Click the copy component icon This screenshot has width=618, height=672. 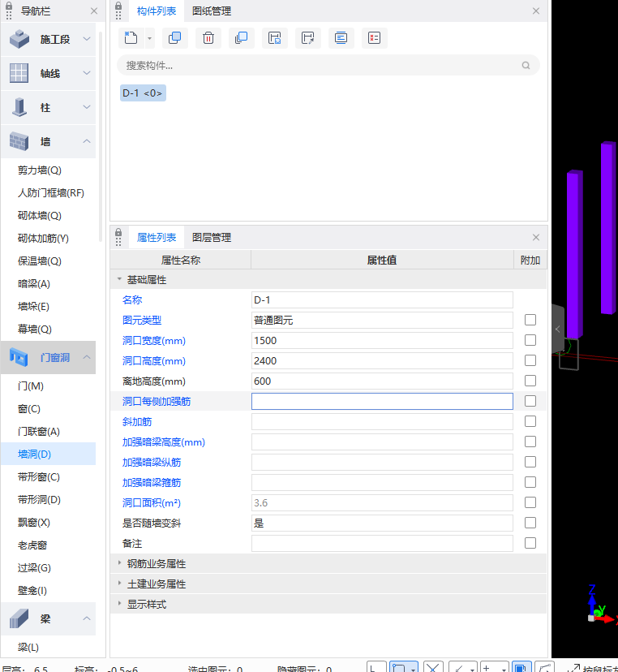pyautogui.click(x=174, y=38)
